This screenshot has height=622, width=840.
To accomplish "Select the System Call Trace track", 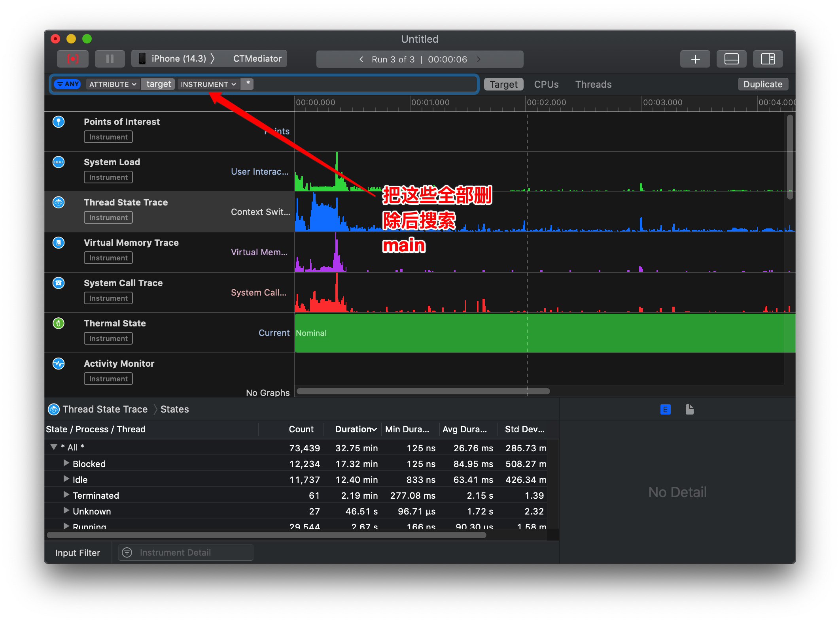I will click(x=169, y=293).
